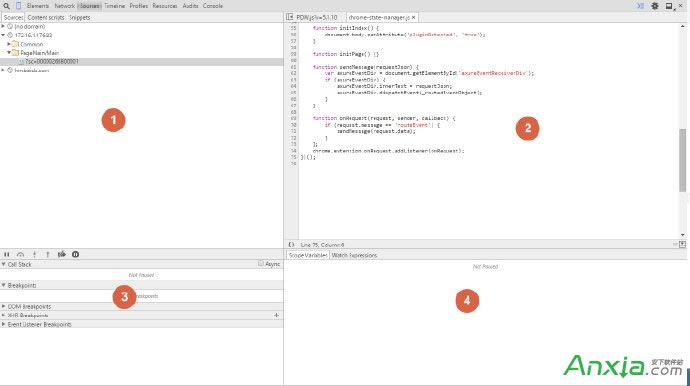
Task: Enable the Async call stack checkbox
Action: tap(261, 264)
